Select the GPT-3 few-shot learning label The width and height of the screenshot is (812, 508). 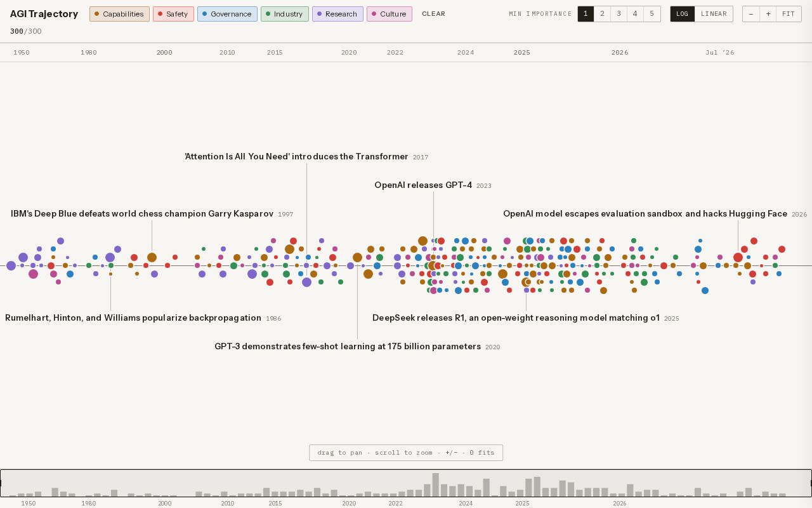pyautogui.click(x=357, y=347)
